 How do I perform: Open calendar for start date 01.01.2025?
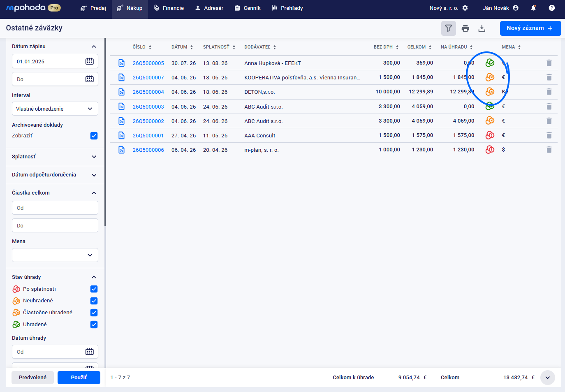pos(89,61)
